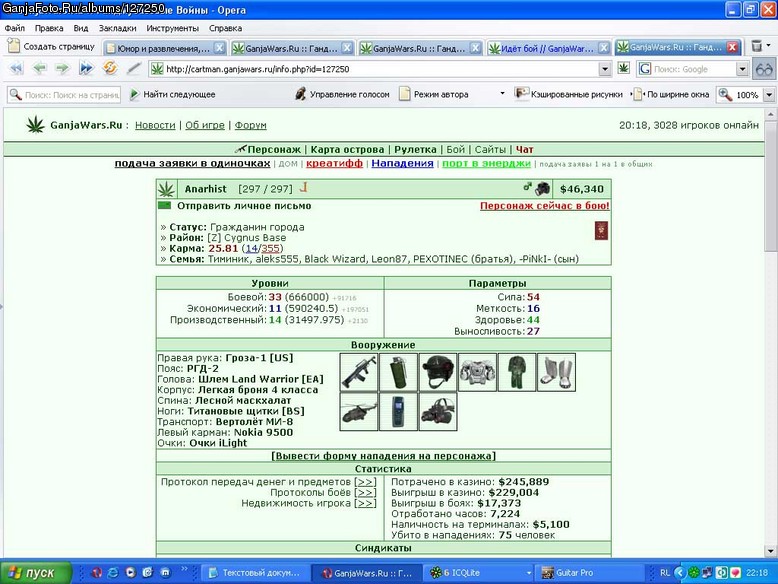This screenshot has width=778, height=584.
Task: Expand the Google search engine dropdown
Action: (742, 69)
